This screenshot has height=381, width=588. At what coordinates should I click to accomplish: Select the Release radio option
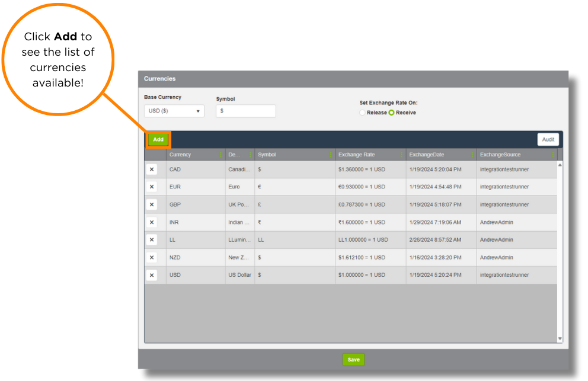click(363, 113)
